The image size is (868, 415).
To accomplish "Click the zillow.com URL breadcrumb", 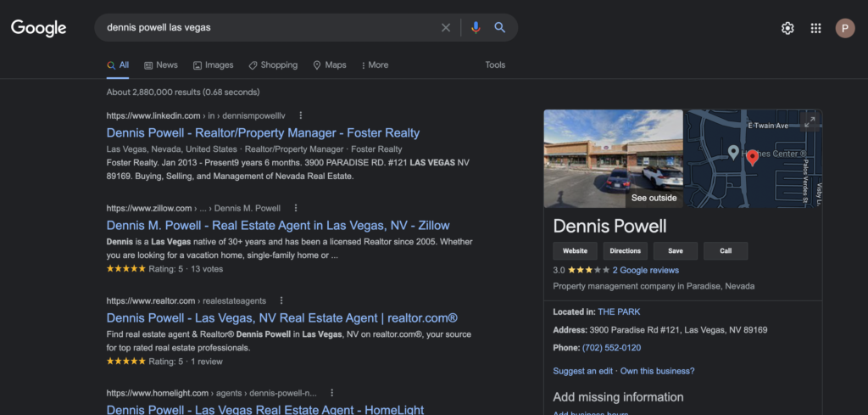I will (x=193, y=208).
